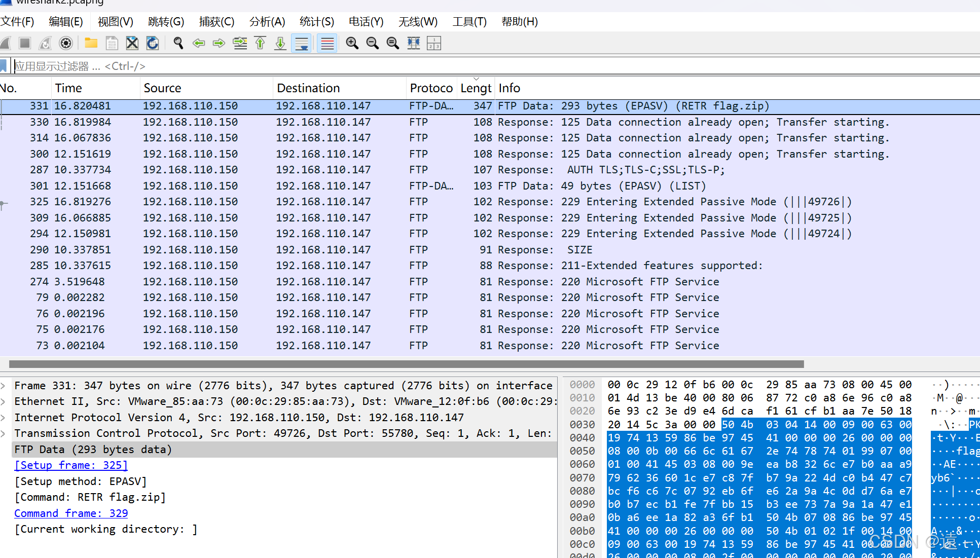
Task: Open capture options gear icon
Action: tap(66, 43)
